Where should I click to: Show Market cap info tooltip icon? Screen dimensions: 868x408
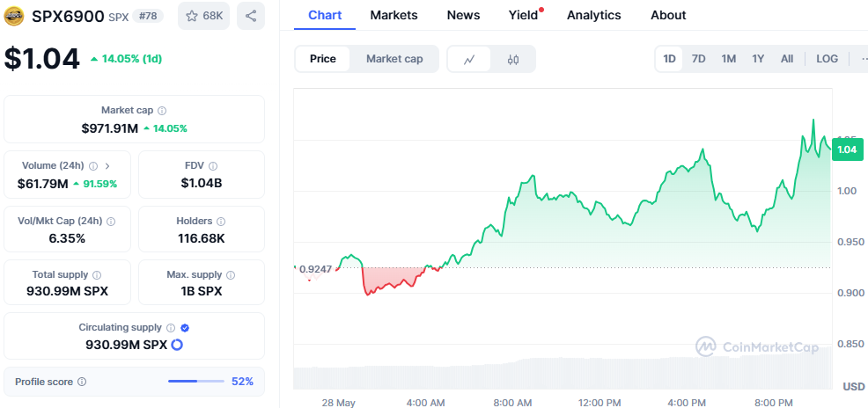point(162,111)
